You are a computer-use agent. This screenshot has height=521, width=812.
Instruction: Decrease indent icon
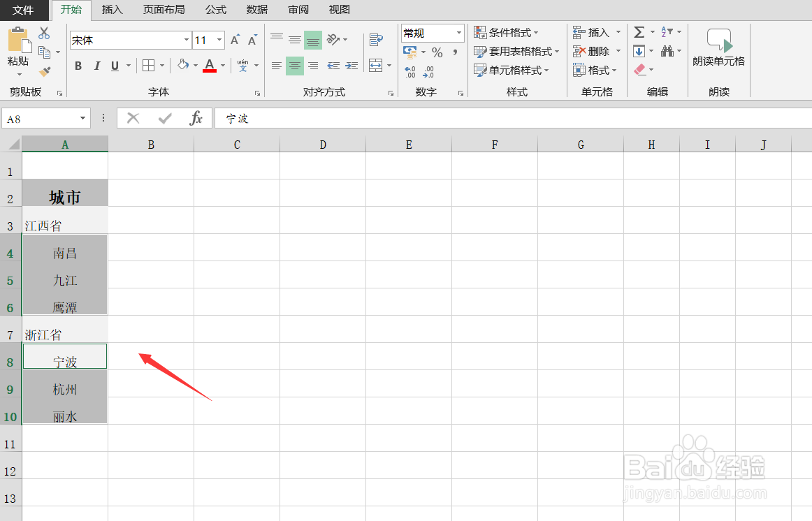coord(333,66)
